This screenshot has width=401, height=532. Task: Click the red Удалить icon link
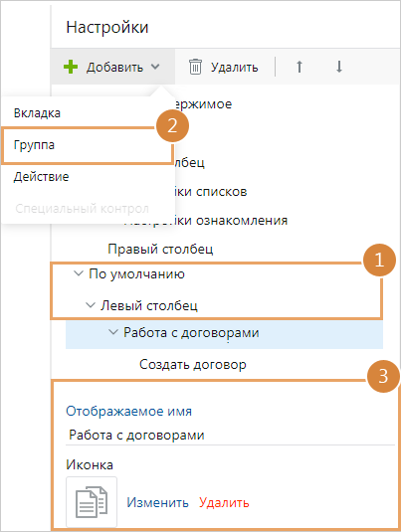pyautogui.click(x=224, y=502)
